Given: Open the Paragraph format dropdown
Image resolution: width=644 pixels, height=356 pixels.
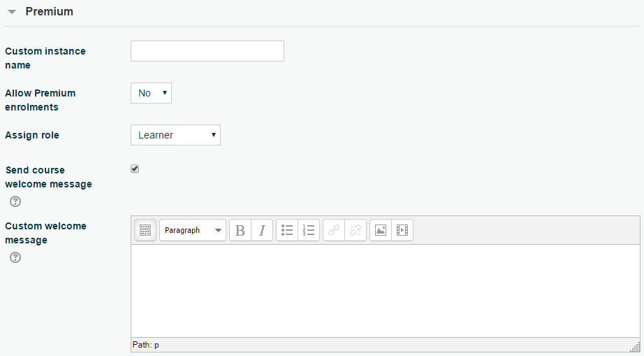Looking at the screenshot, I should click(x=193, y=231).
